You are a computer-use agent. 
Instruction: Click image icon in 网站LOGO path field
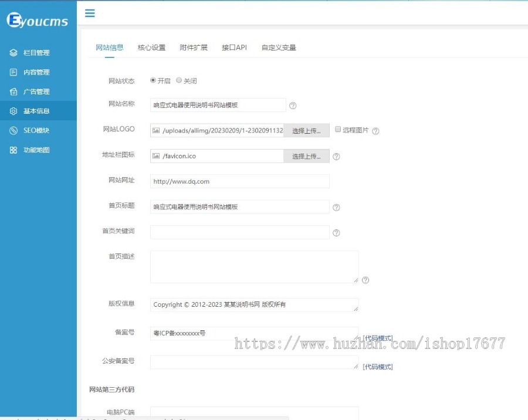pyautogui.click(x=156, y=130)
